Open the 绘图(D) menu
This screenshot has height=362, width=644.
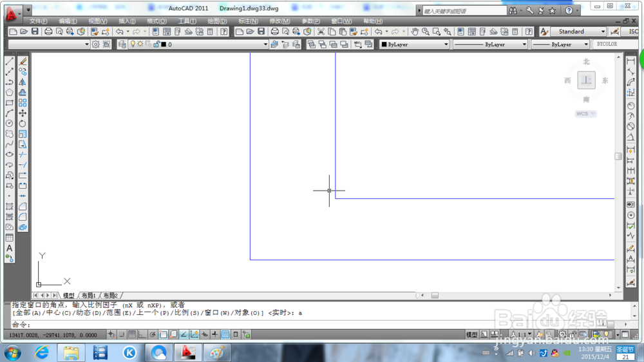pos(217,21)
